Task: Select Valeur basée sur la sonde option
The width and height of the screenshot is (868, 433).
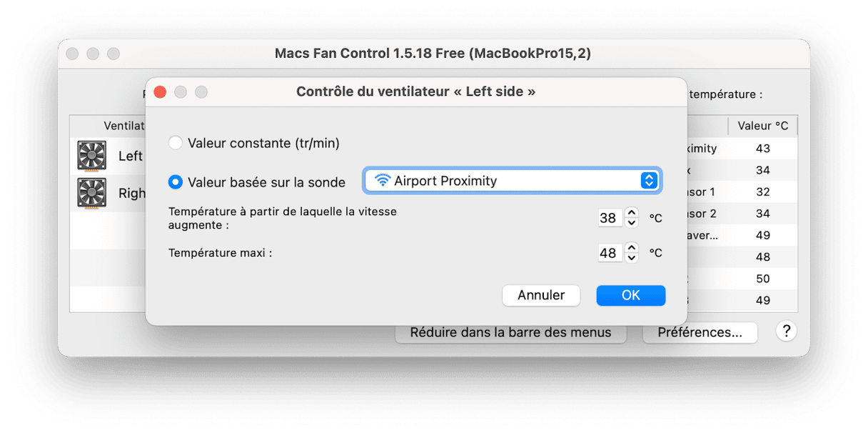Action: (x=176, y=182)
